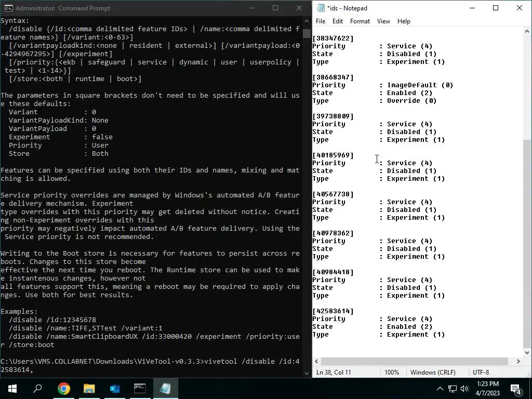Open network status tray icon
This screenshot has width=532, height=399.
coord(453,389)
